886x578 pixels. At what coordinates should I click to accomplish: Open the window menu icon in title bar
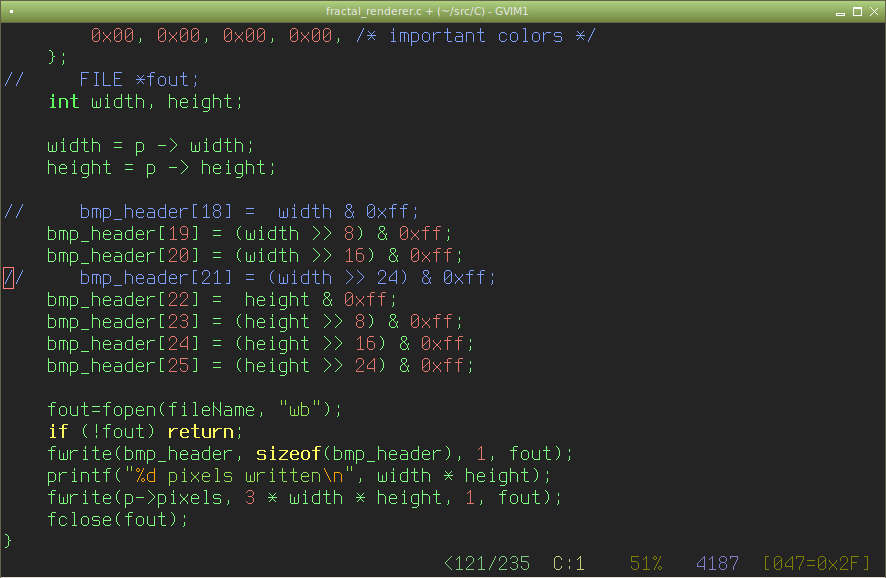click(11, 11)
